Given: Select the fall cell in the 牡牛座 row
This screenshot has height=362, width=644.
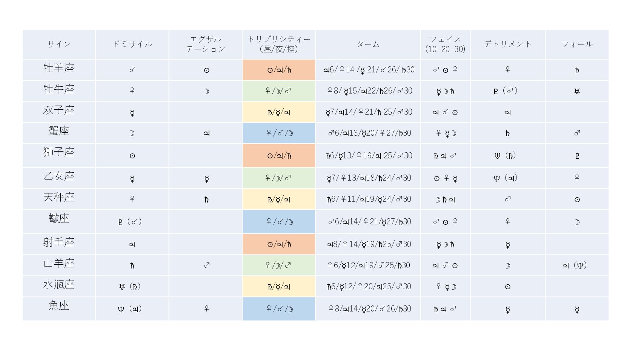Looking at the screenshot, I should (x=577, y=91).
